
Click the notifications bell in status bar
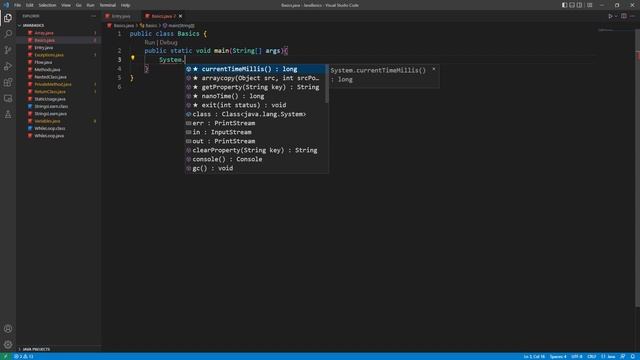click(632, 356)
